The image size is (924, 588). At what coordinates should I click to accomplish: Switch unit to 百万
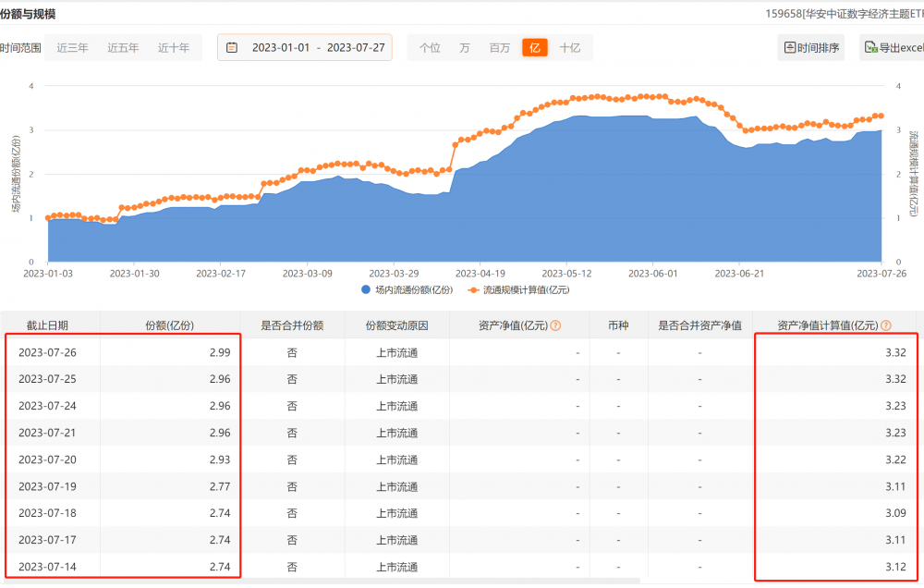tap(500, 48)
